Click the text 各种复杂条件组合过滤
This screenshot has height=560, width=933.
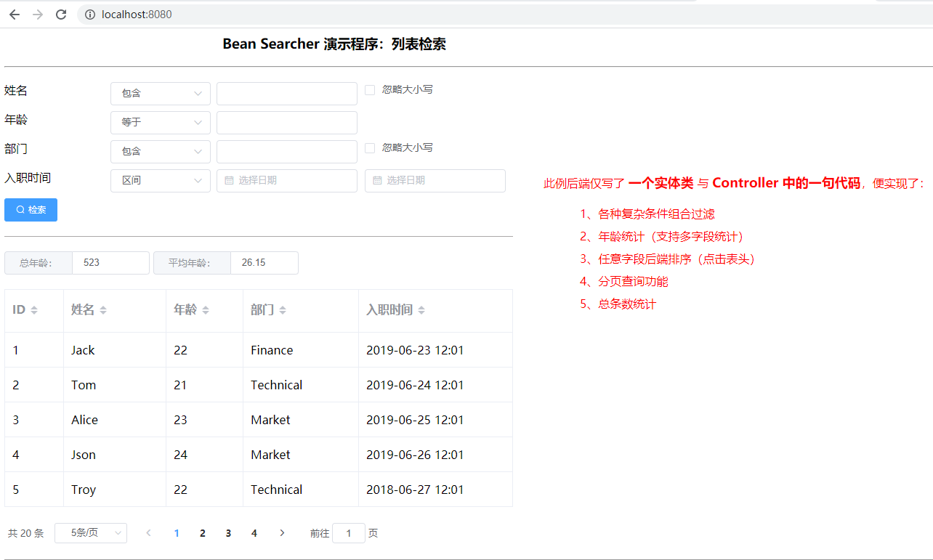click(656, 214)
